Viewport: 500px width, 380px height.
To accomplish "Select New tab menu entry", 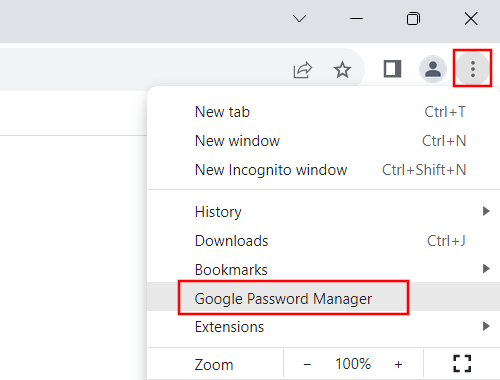I will point(323,112).
